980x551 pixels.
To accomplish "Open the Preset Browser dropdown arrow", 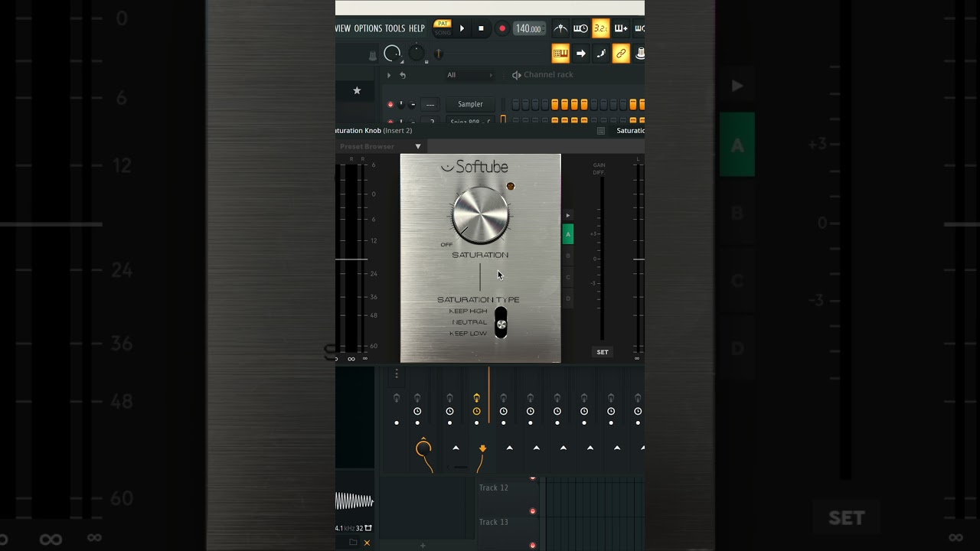I will [418, 146].
